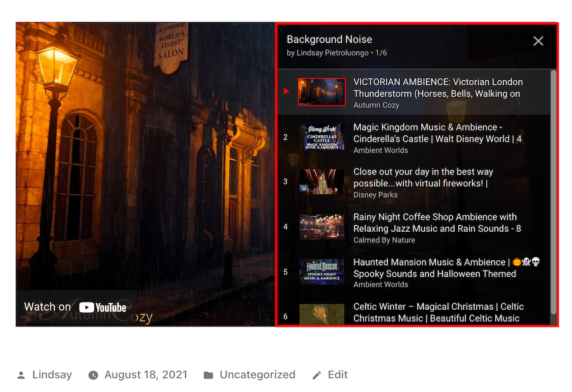
Task: Open the August 18, 2021 post date link
Action: tap(145, 375)
